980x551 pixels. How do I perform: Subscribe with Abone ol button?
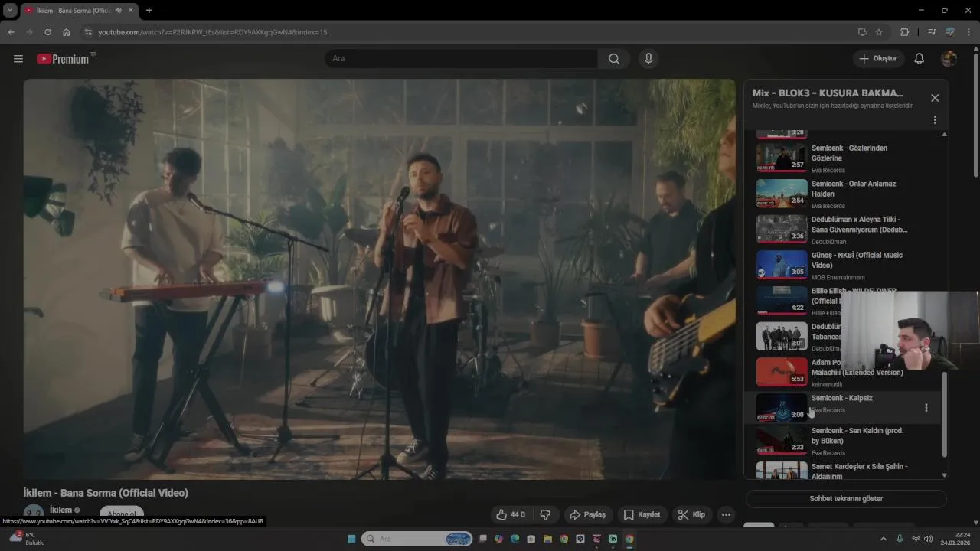point(122,514)
